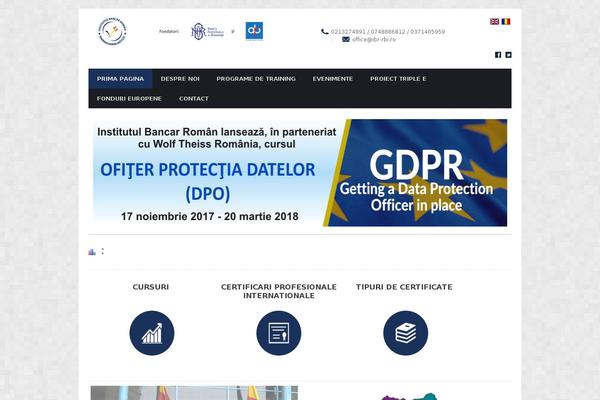Viewport: 600px width, 400px height.
Task: Open the Twitter page icon
Action: click(508, 55)
